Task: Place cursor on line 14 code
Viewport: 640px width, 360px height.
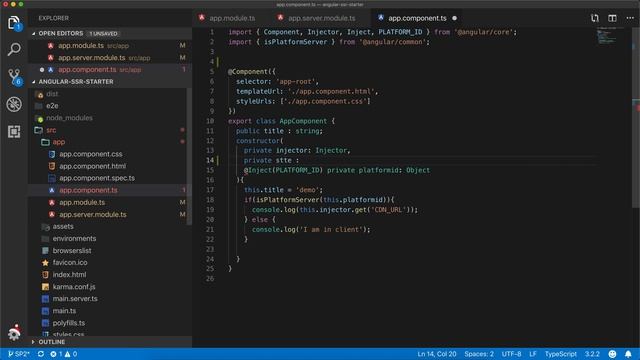Action: pos(271,160)
